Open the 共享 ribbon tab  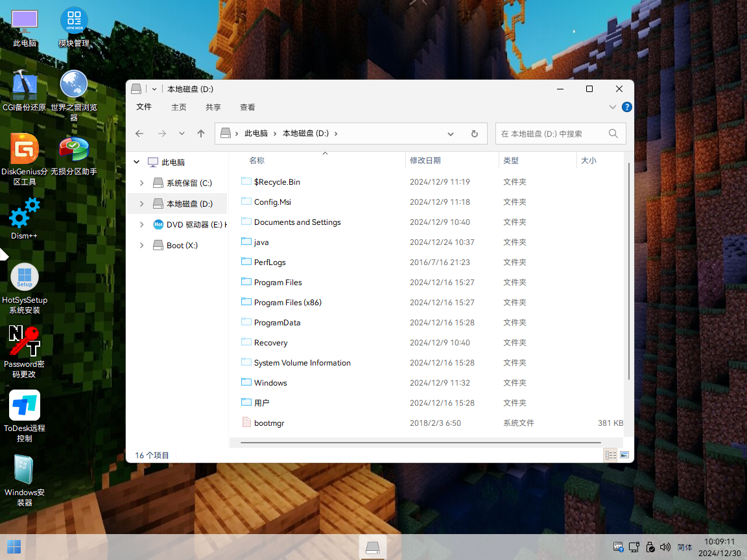click(213, 107)
